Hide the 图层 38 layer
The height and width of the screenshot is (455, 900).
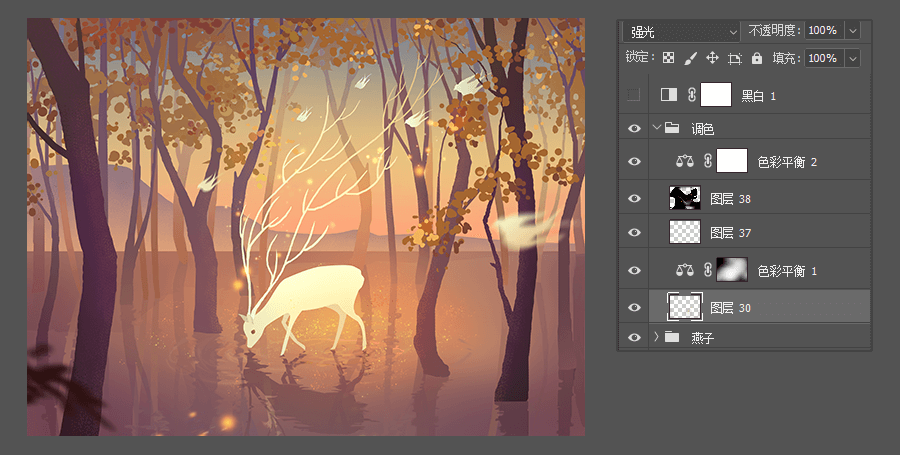click(633, 198)
